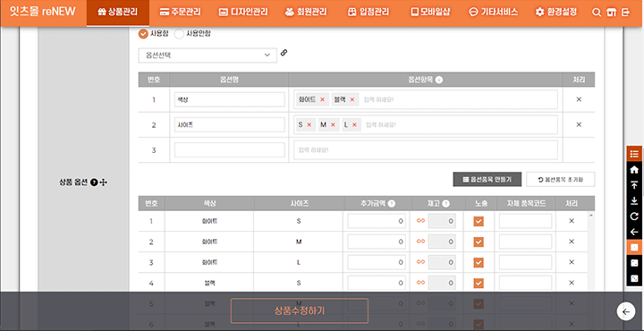Open the 디자인관리 menu
This screenshot has width=644, height=331.
pyautogui.click(x=243, y=13)
